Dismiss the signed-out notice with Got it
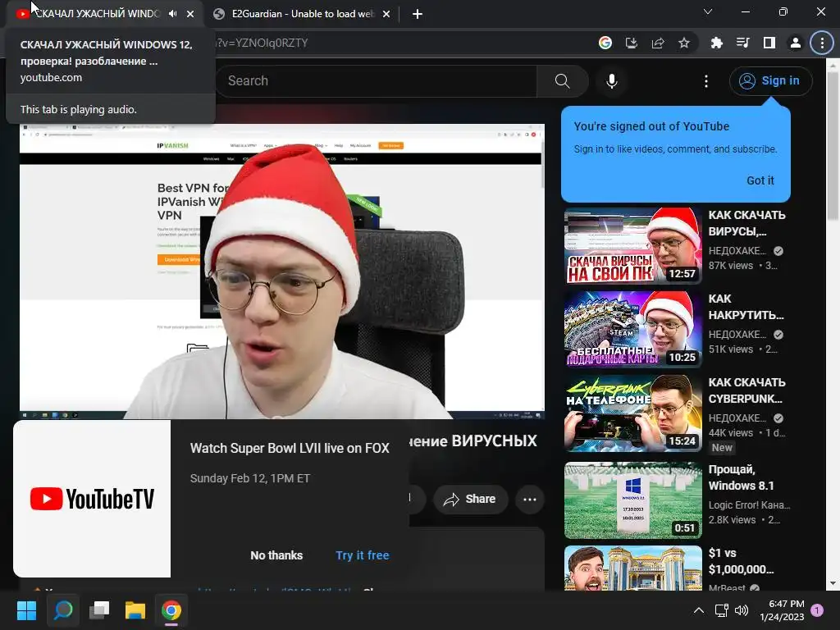840x630 pixels. 760,180
